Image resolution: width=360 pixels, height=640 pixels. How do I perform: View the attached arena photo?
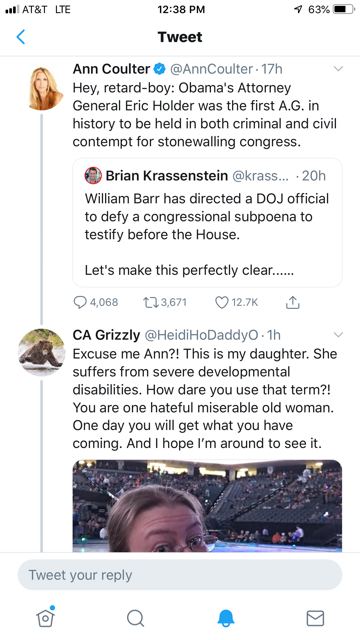(207, 506)
